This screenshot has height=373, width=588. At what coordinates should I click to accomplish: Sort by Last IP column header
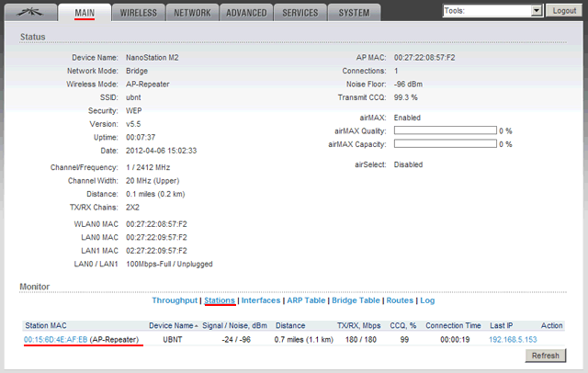tap(501, 325)
